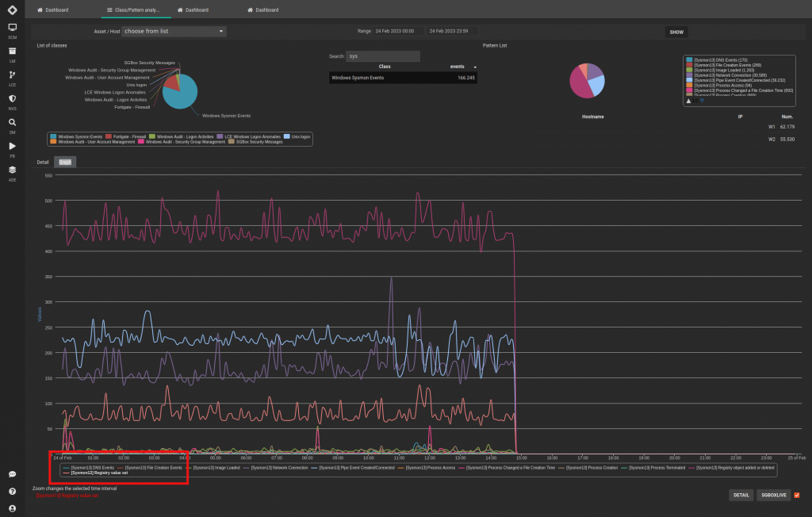Open sort arrow beside events column

pos(475,67)
